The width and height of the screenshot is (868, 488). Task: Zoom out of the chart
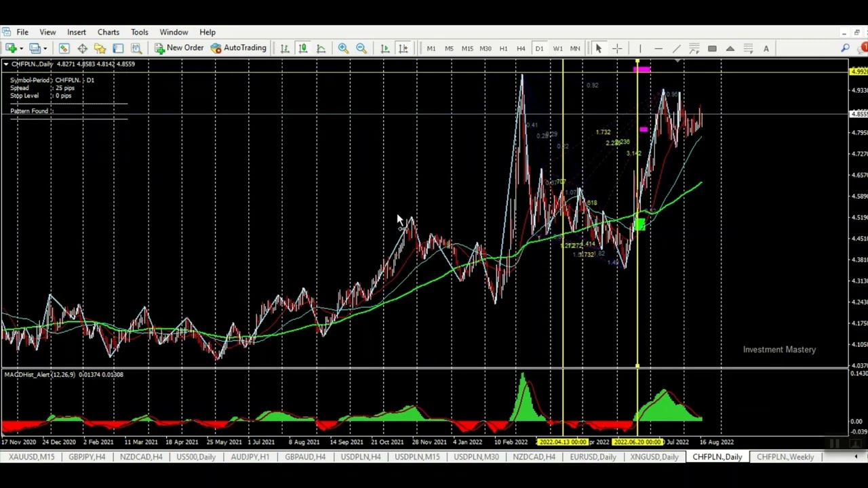click(x=361, y=48)
